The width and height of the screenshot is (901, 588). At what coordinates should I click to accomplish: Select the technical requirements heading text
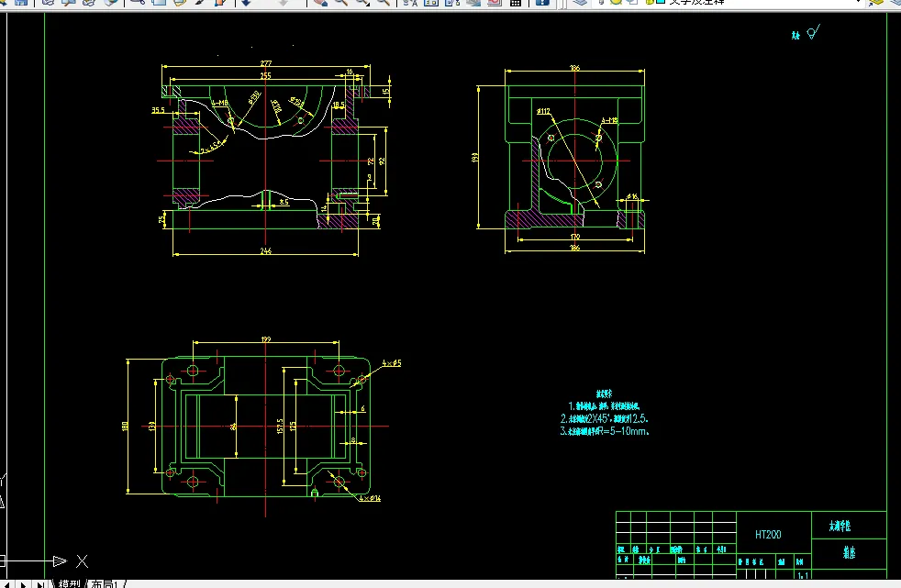[x=604, y=394]
